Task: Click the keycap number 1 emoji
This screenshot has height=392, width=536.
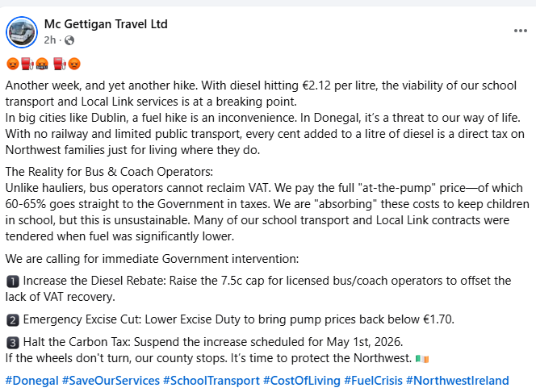Action: coord(12,281)
